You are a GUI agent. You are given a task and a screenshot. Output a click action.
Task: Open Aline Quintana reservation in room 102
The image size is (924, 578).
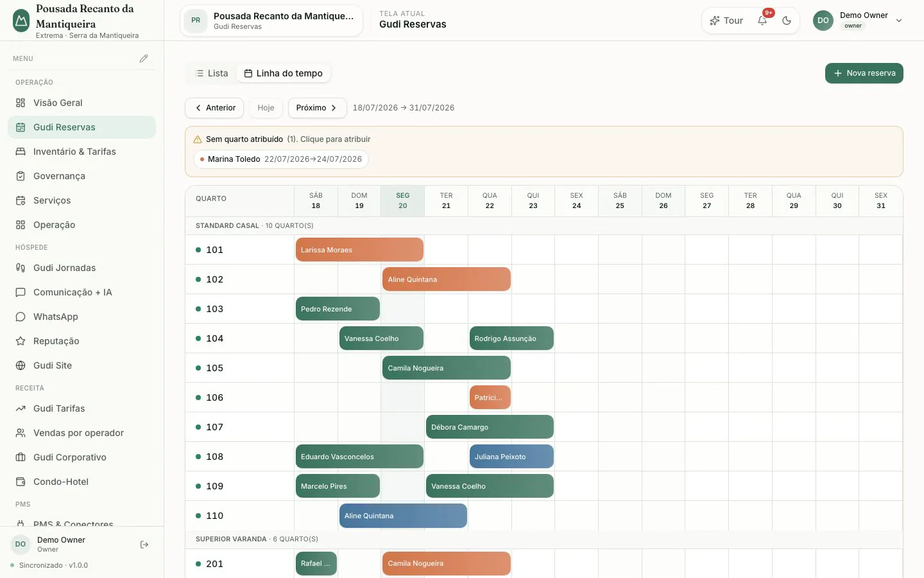(447, 279)
